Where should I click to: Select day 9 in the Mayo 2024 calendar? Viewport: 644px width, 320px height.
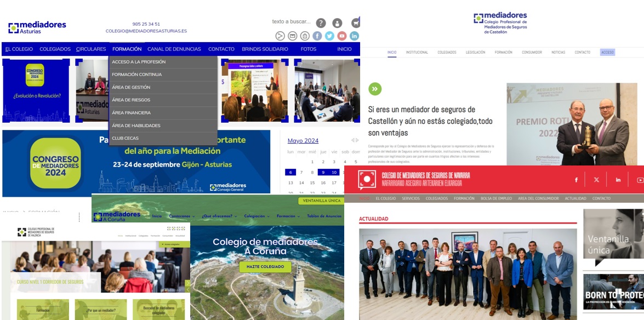pyautogui.click(x=323, y=172)
